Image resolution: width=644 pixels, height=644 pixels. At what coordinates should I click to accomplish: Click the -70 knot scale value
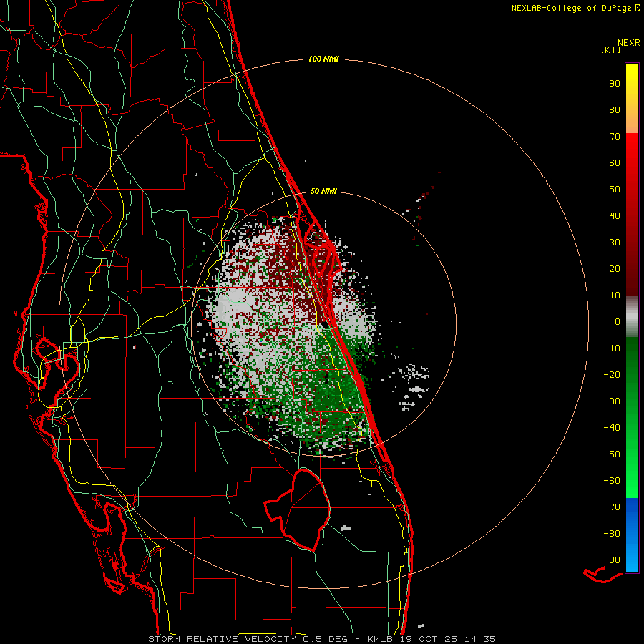click(612, 507)
